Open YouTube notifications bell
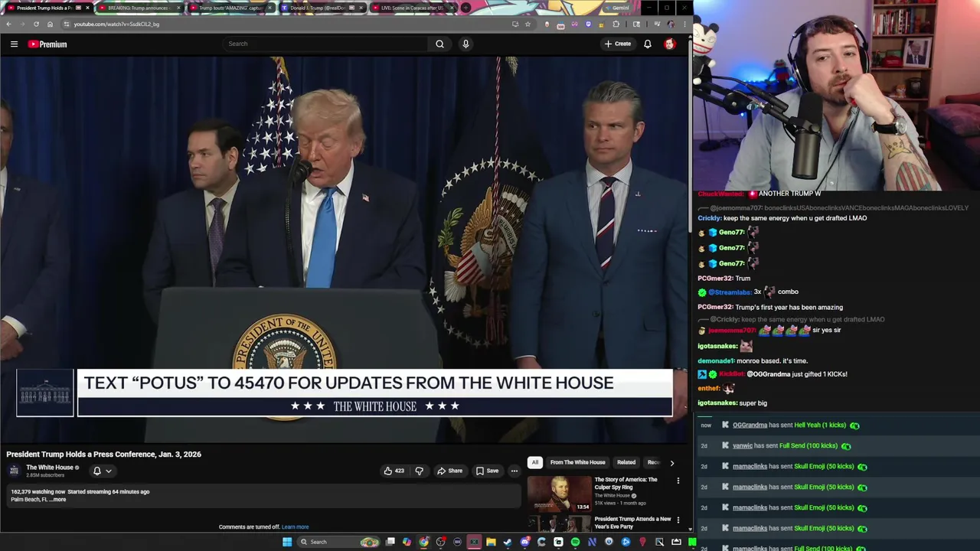980x551 pixels. 648,44
